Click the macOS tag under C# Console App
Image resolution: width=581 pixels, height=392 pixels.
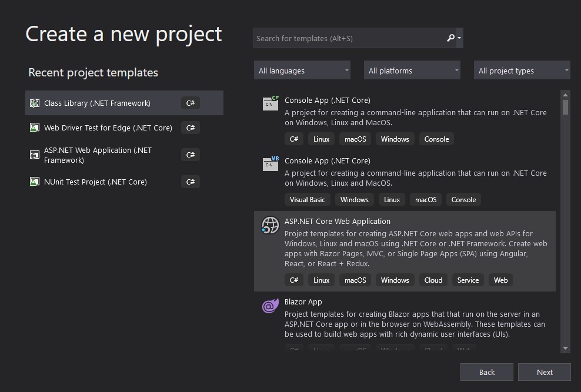click(355, 139)
